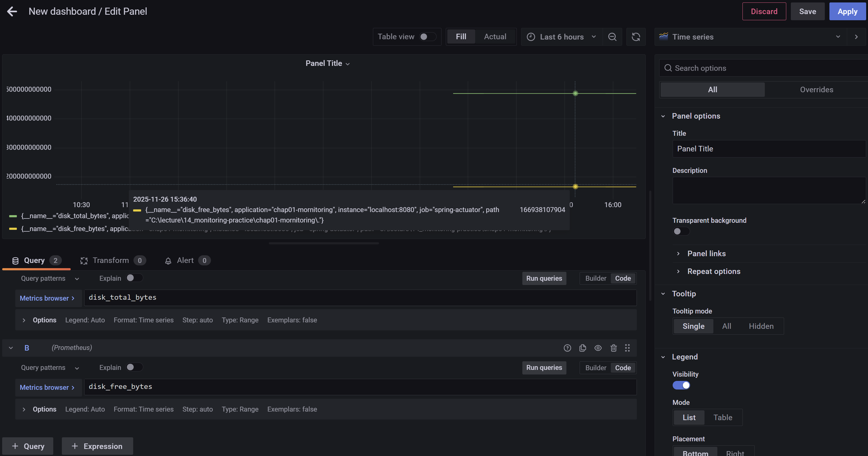Open the Last 6 hours time picker

pyautogui.click(x=562, y=37)
